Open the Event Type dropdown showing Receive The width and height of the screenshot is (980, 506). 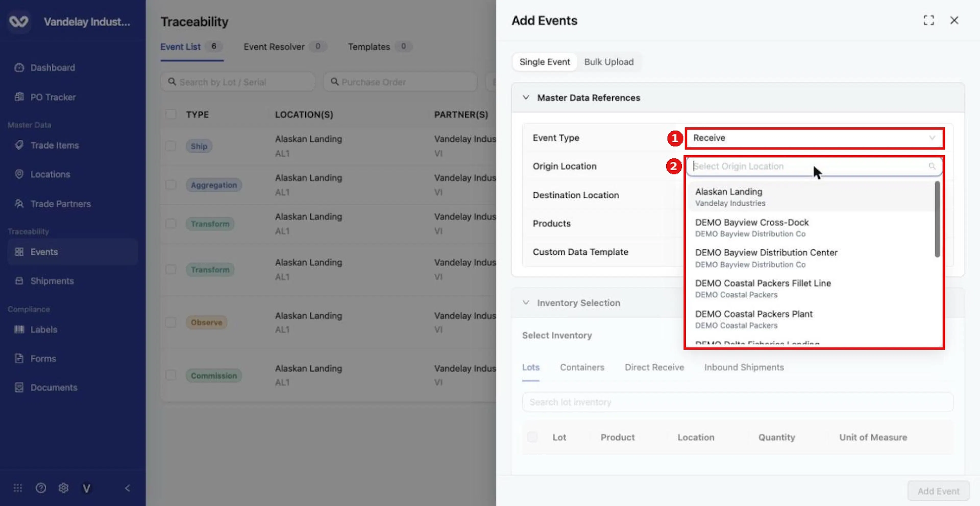814,138
